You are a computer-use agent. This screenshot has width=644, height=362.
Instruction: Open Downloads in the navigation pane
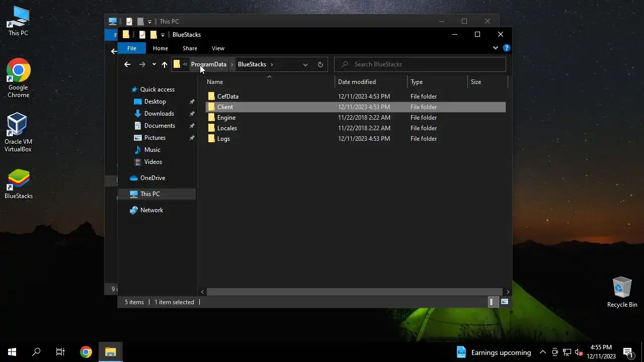pyautogui.click(x=159, y=114)
